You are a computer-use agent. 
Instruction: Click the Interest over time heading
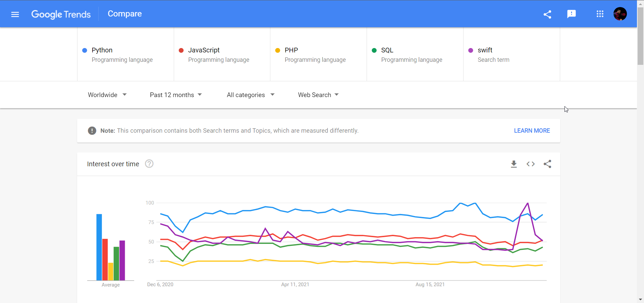[113, 164]
